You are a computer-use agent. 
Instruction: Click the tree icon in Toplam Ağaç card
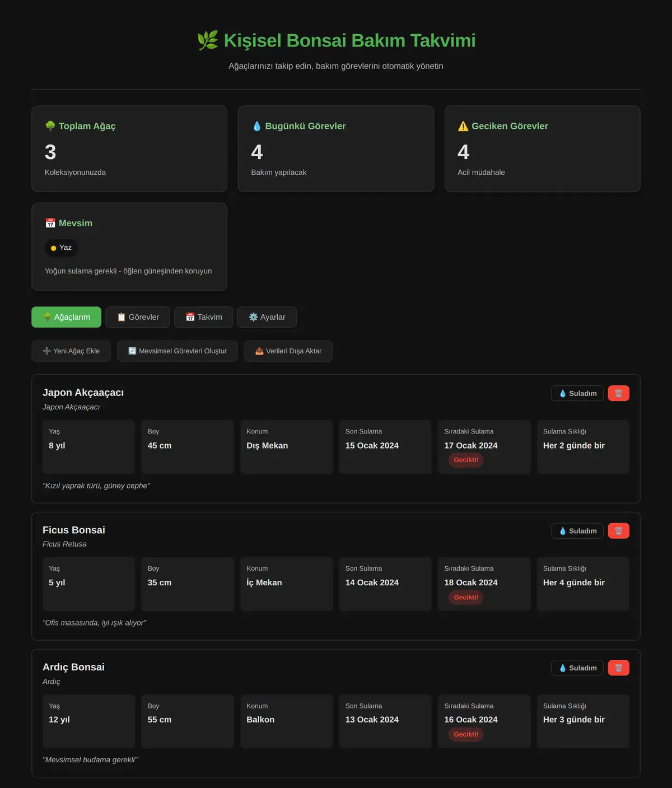point(50,126)
